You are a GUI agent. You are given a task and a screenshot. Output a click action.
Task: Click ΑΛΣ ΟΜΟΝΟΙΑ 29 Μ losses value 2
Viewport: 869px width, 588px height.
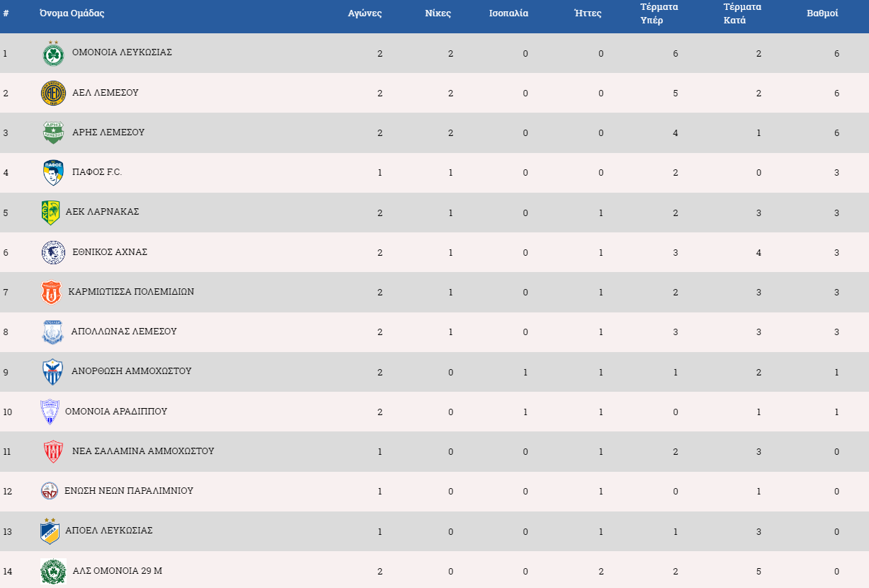click(601, 572)
